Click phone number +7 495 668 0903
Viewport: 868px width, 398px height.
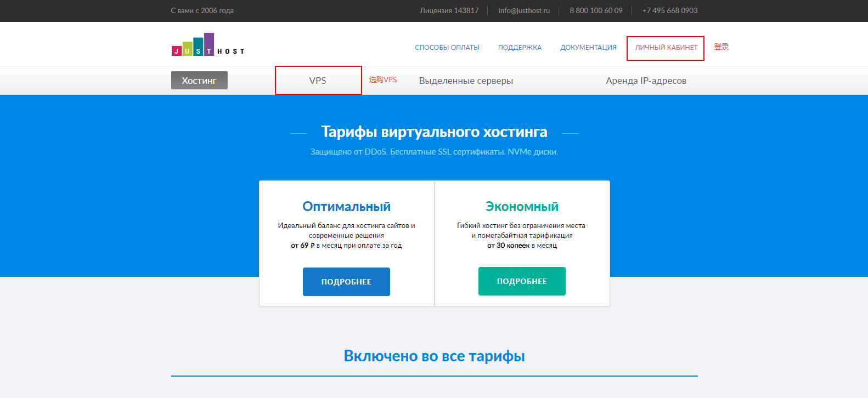(x=670, y=10)
